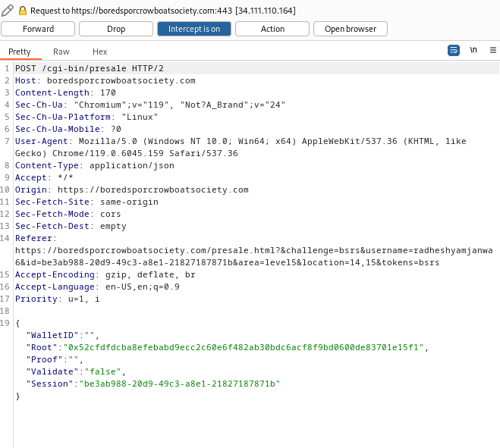Click the pencil edit icon
Image resolution: width=500 pixels, height=448 pixels.
pyautogui.click(x=8, y=11)
